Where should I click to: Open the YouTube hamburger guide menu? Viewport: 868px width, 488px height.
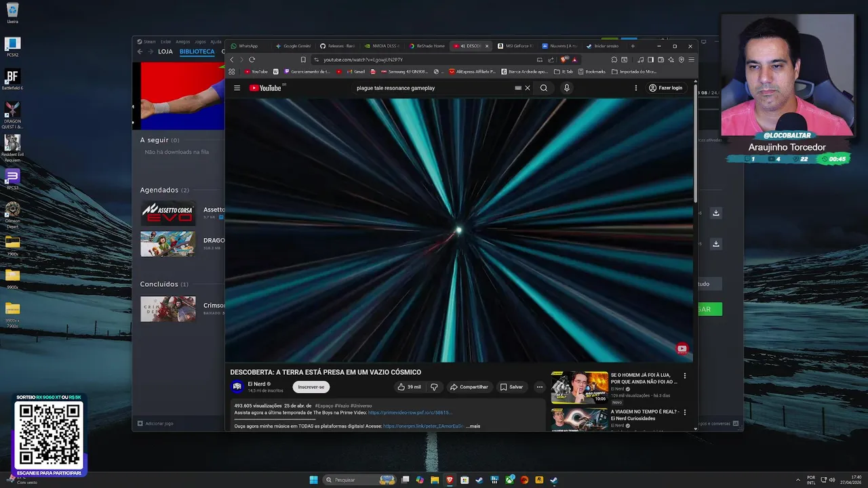237,88
